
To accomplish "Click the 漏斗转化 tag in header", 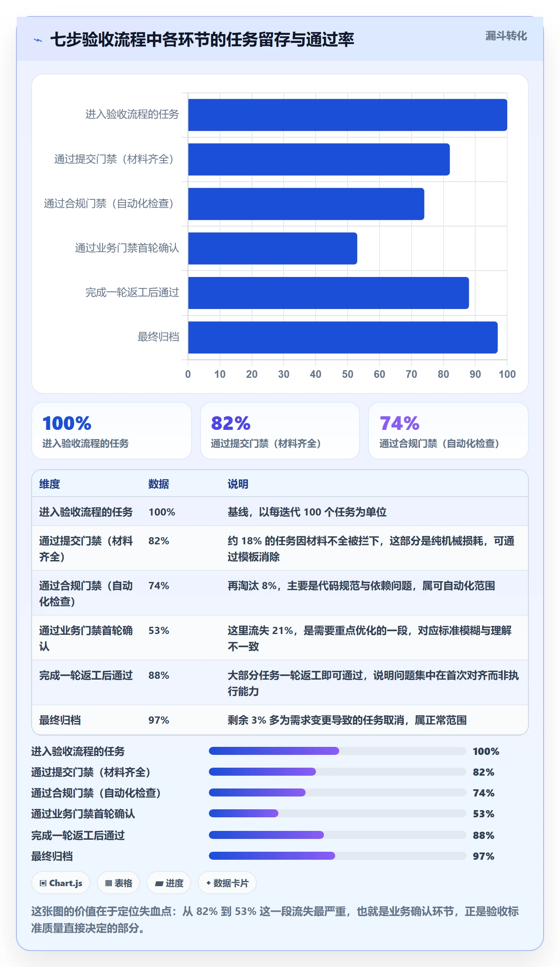I will (506, 36).
